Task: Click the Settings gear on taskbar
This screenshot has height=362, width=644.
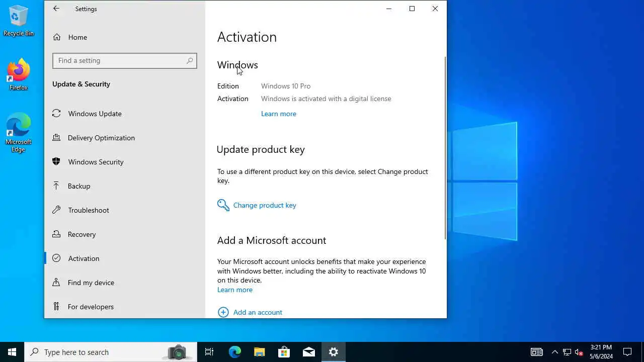Action: click(334, 352)
